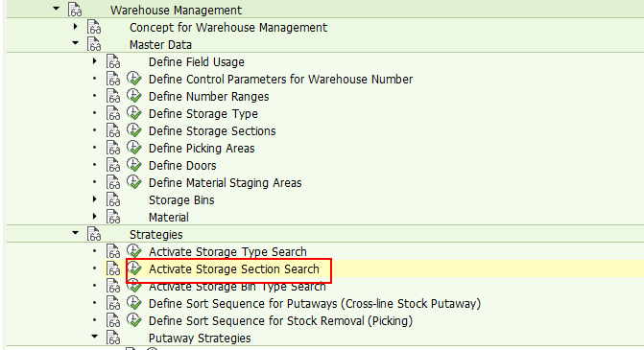The width and height of the screenshot is (644, 350).
Task: Expand the Storage Bins node
Action: click(x=94, y=199)
